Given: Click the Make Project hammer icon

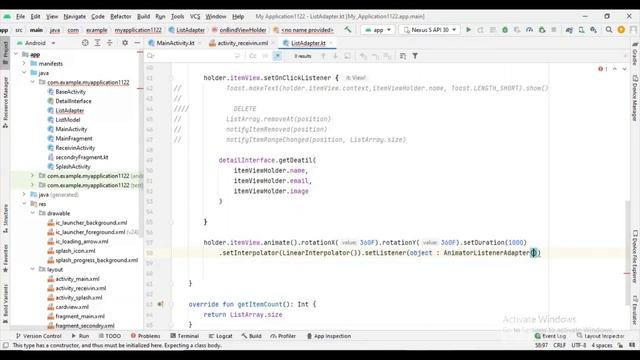Looking at the screenshot, I should tap(348, 30).
